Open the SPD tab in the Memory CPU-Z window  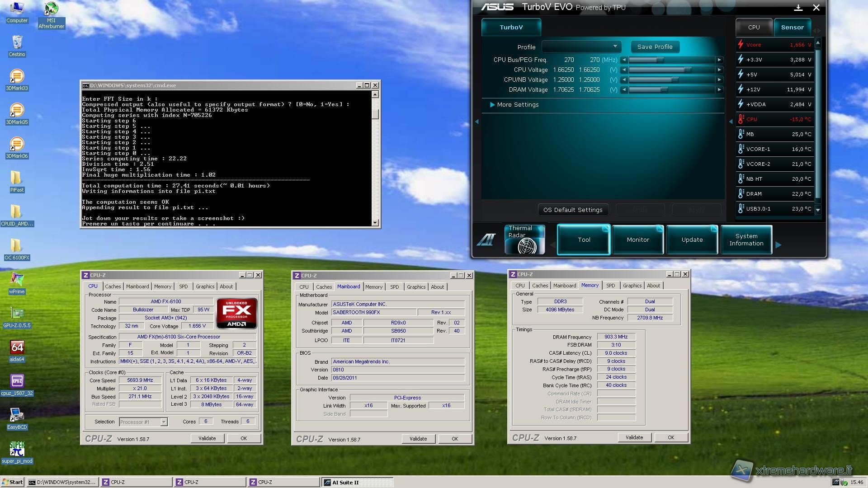click(610, 286)
